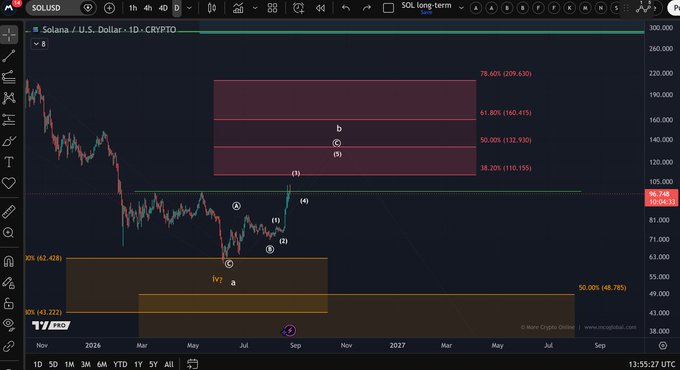The height and width of the screenshot is (370, 680).
Task: Select the D daily timeframe
Action: point(177,8)
